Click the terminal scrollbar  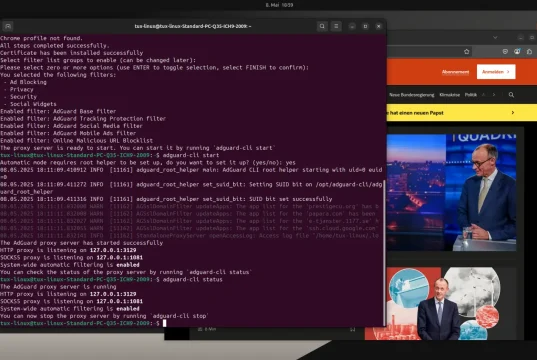click(384, 253)
